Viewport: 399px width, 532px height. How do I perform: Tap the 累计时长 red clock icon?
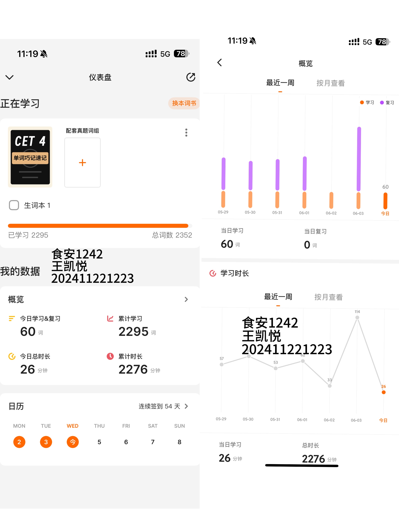click(110, 356)
